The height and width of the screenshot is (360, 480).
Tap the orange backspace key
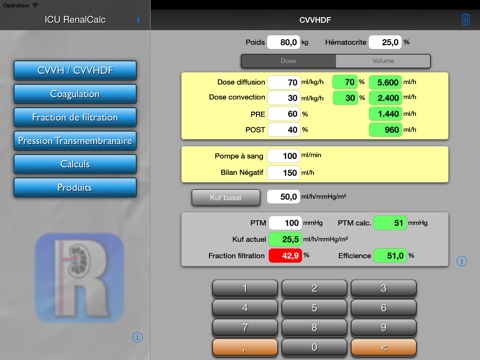coord(384,347)
